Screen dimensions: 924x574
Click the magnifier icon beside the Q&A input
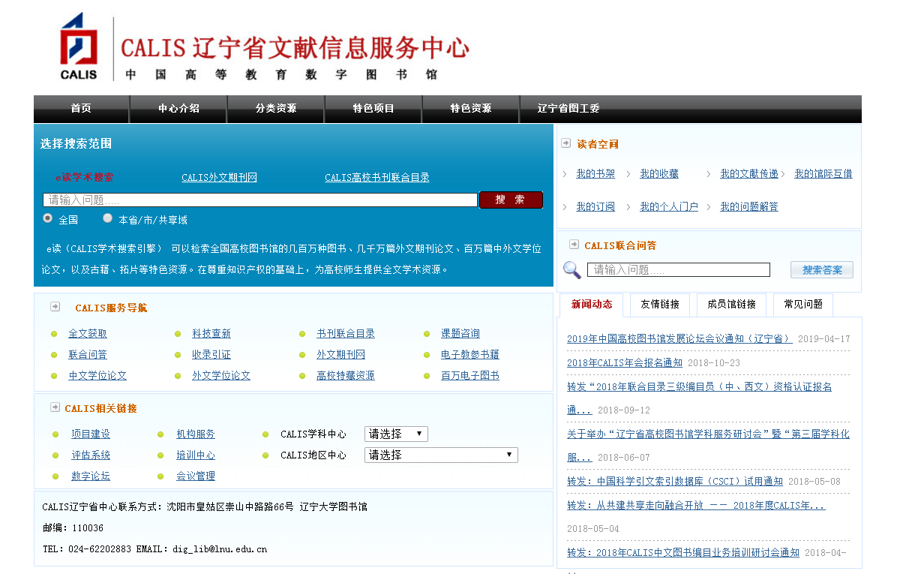click(572, 270)
